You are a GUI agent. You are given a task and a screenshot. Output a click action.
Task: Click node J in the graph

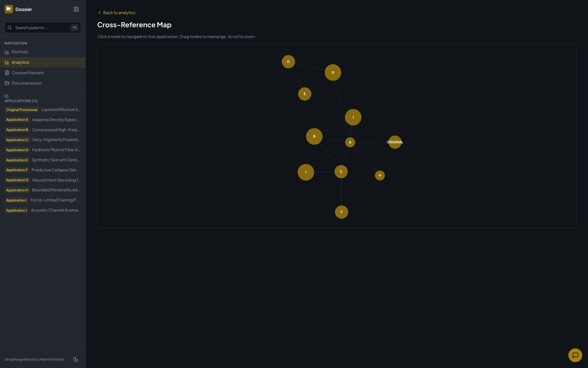[353, 117]
